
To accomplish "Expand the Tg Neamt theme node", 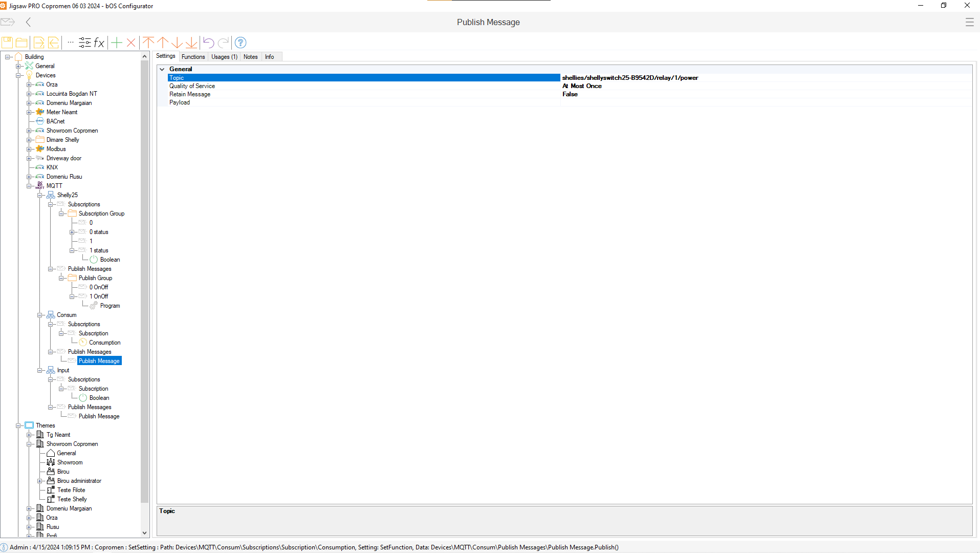I will click(29, 435).
